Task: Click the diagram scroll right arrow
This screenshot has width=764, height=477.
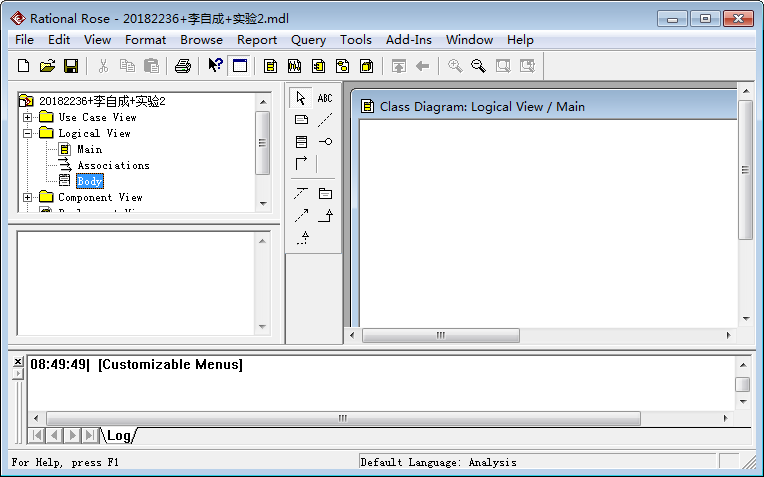Action: 728,335
